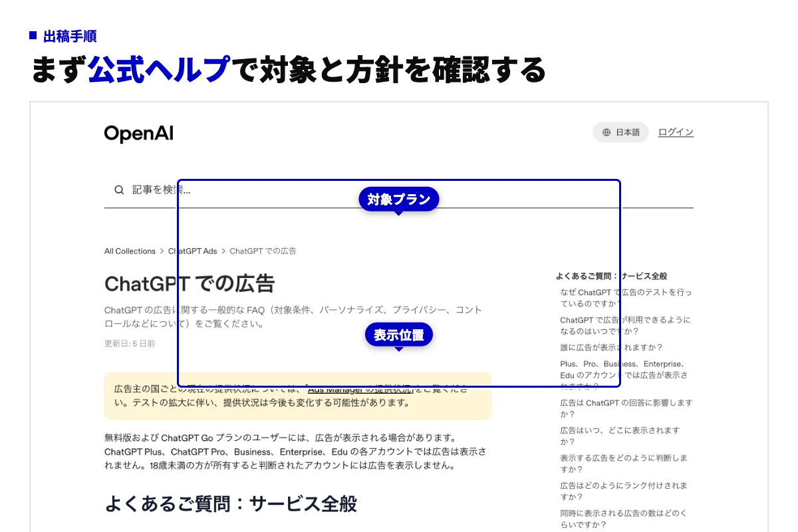Focus the 記事を検索 search field

(x=399, y=190)
